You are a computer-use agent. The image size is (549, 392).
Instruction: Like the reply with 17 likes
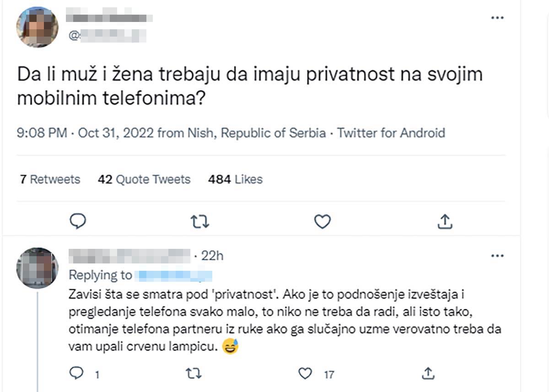click(x=305, y=374)
